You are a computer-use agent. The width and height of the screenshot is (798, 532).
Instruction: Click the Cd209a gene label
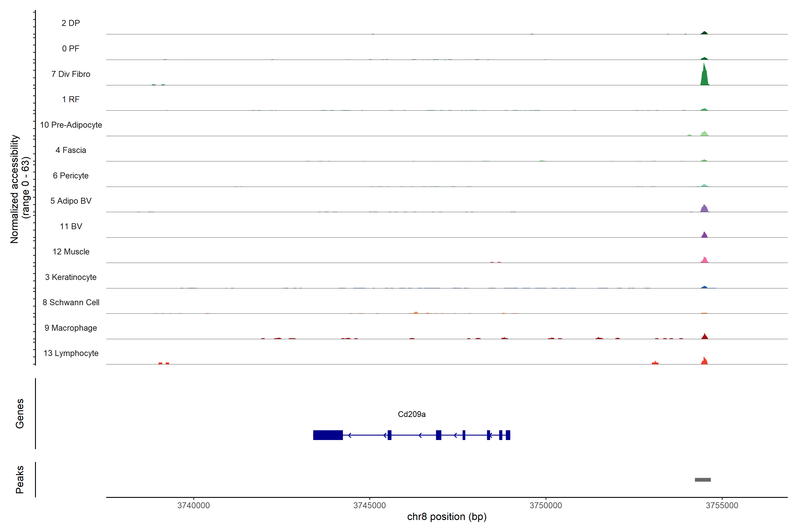(x=412, y=414)
